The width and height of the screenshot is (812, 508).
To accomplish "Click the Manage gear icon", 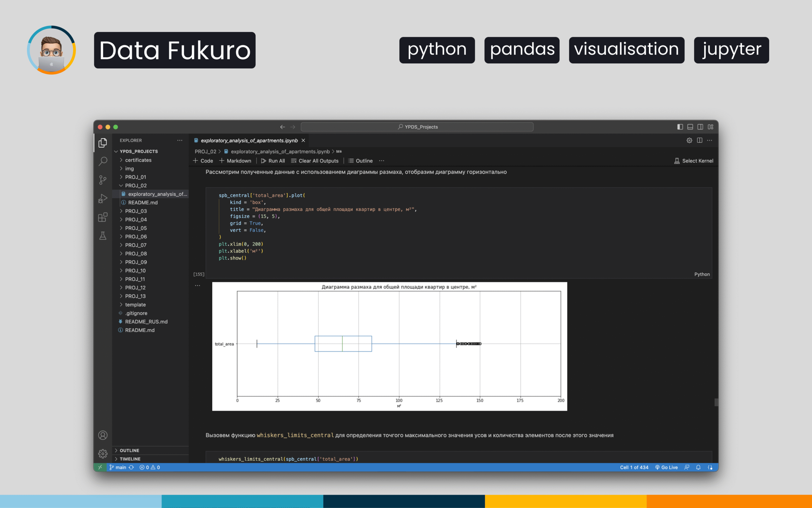I will point(103,453).
